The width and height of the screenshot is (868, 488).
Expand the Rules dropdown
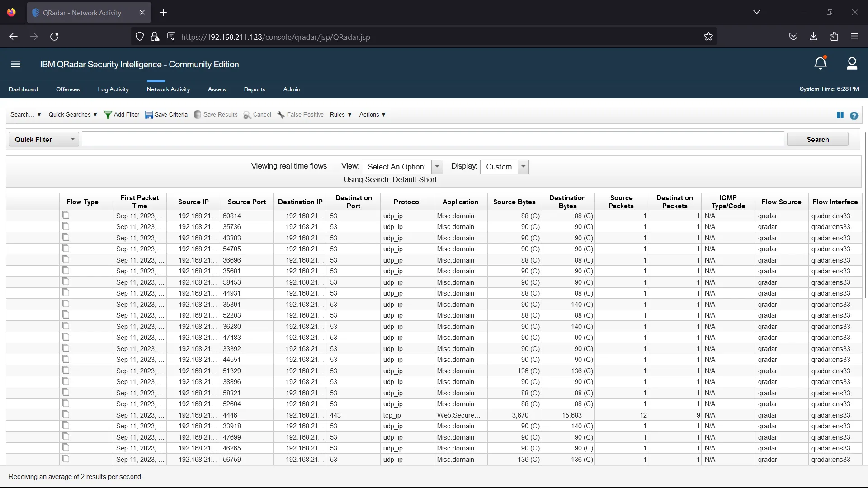pyautogui.click(x=341, y=115)
